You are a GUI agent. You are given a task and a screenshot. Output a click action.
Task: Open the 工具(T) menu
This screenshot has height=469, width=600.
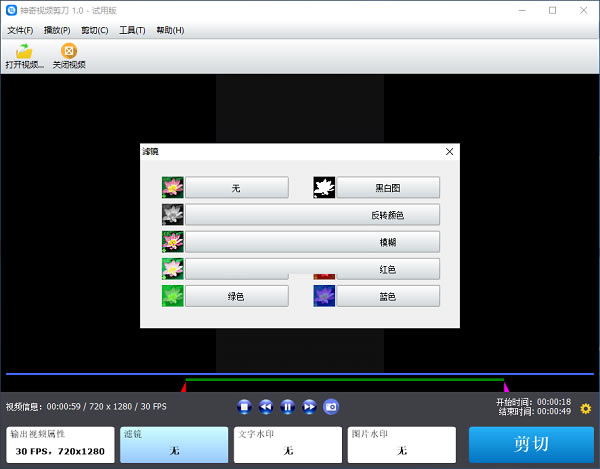click(132, 30)
